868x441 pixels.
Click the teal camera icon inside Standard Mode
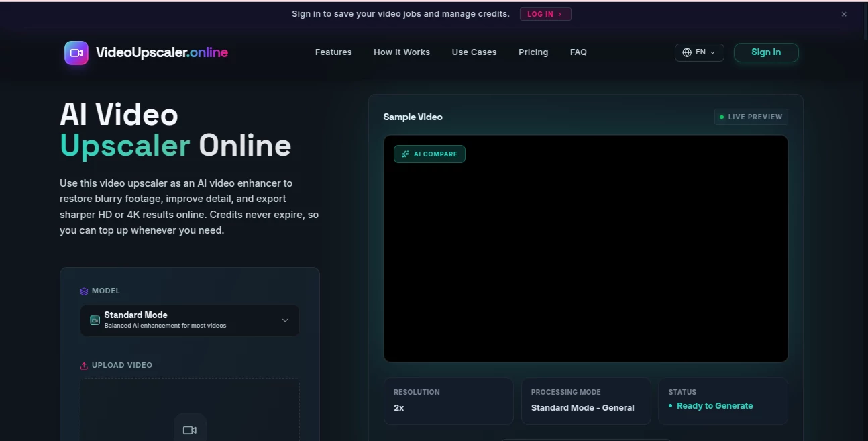pos(94,320)
